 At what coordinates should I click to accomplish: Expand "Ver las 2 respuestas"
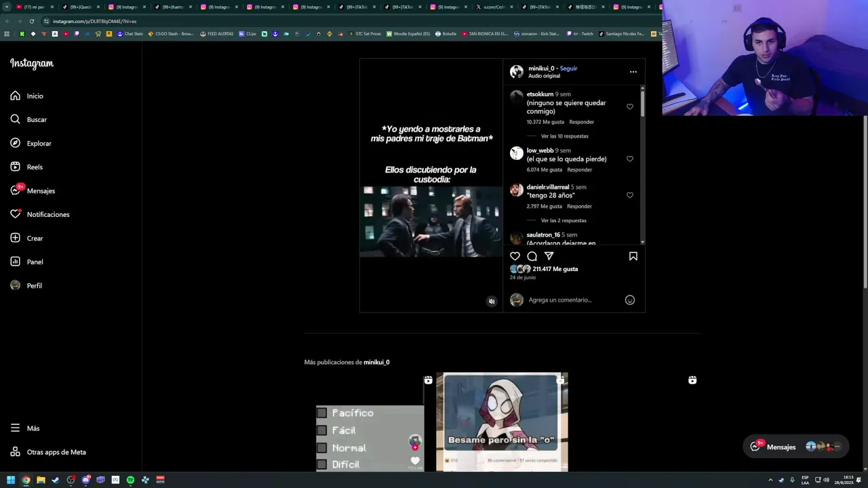click(x=564, y=220)
